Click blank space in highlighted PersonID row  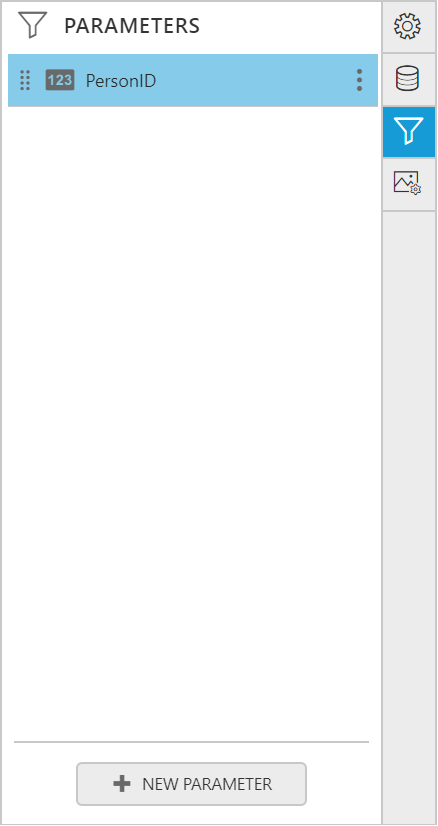tap(253, 80)
